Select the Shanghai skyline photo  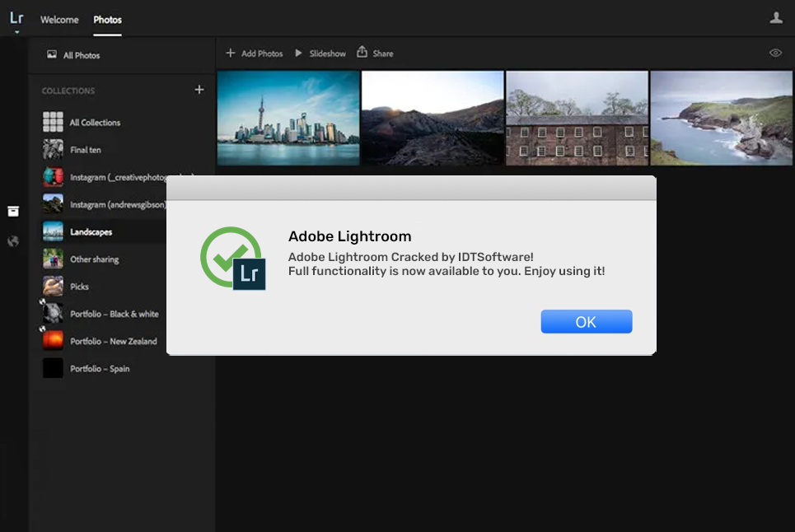288,118
